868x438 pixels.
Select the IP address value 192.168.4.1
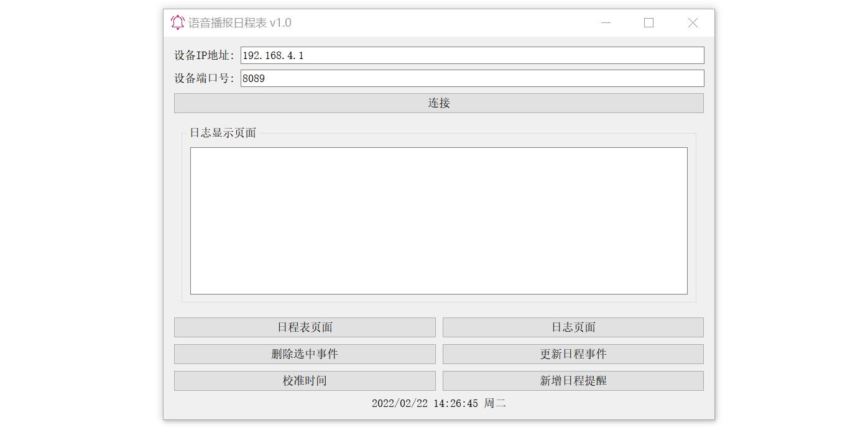[x=271, y=55]
